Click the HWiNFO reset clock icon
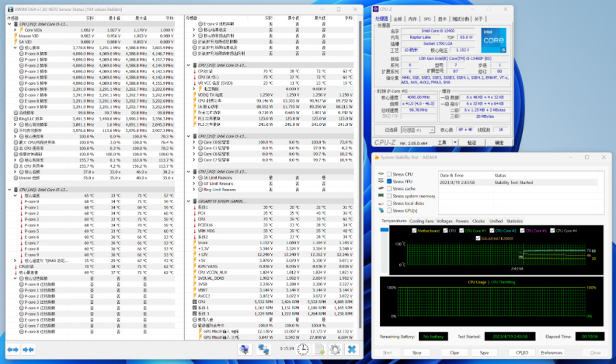Viewport: 616px width, 364px height. pyautogui.click(x=303, y=350)
